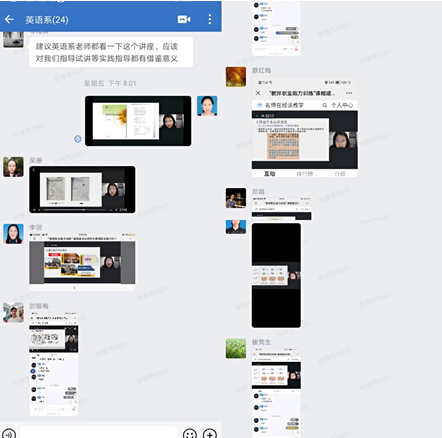Screen dimensions: 442x438
Task: Open the tall black screenshot image
Action: point(276,275)
